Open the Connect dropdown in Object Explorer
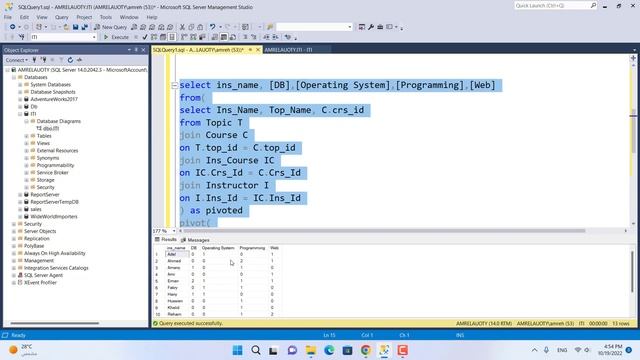640x360 pixels. (x=17, y=60)
